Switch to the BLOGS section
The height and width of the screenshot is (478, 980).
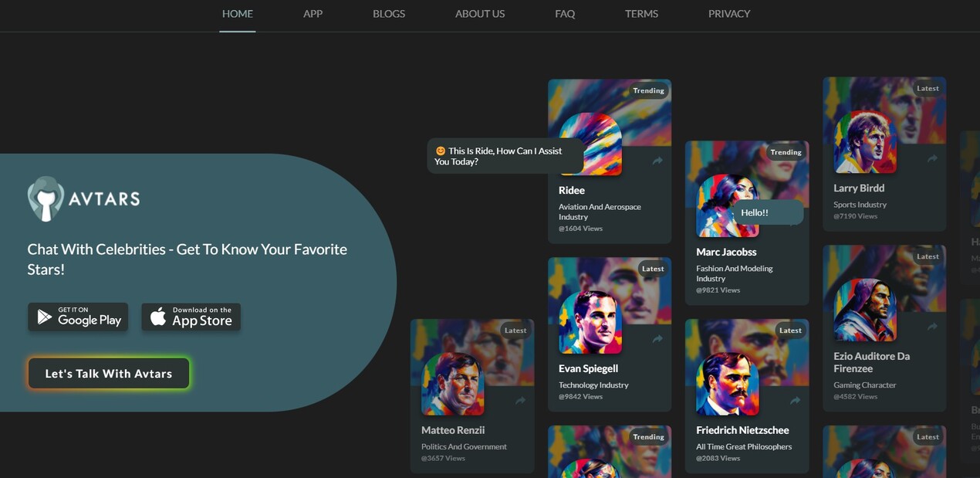click(x=388, y=13)
